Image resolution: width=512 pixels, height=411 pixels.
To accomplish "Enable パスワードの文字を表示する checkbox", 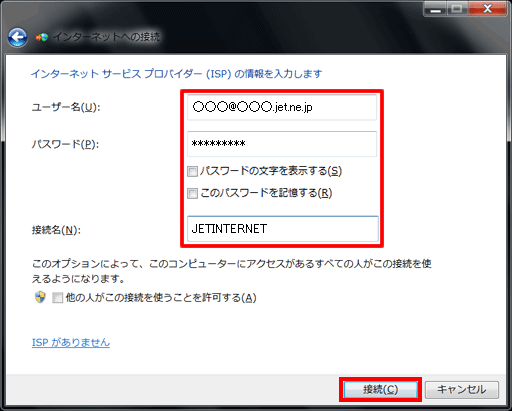I will pos(192,172).
